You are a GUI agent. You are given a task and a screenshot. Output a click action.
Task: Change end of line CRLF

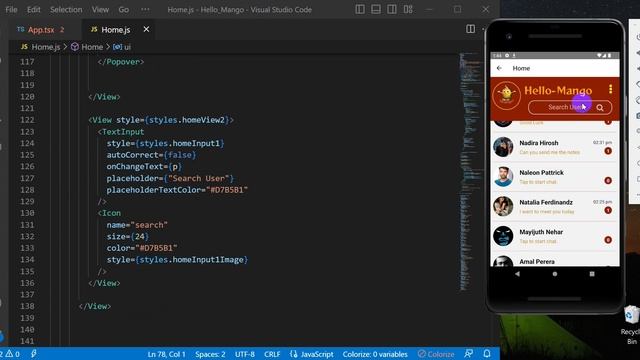(272, 354)
